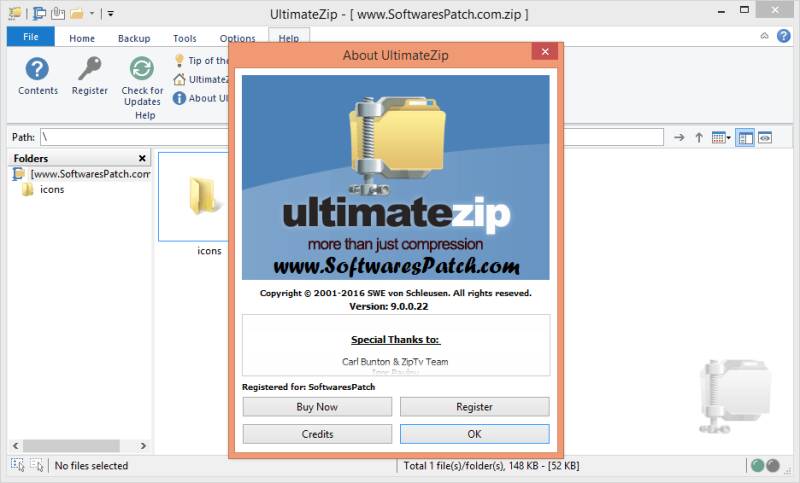The height and width of the screenshot is (483, 800).
Task: Click 'Carl Bunton & ZipTv Team' credit line
Action: [395, 362]
